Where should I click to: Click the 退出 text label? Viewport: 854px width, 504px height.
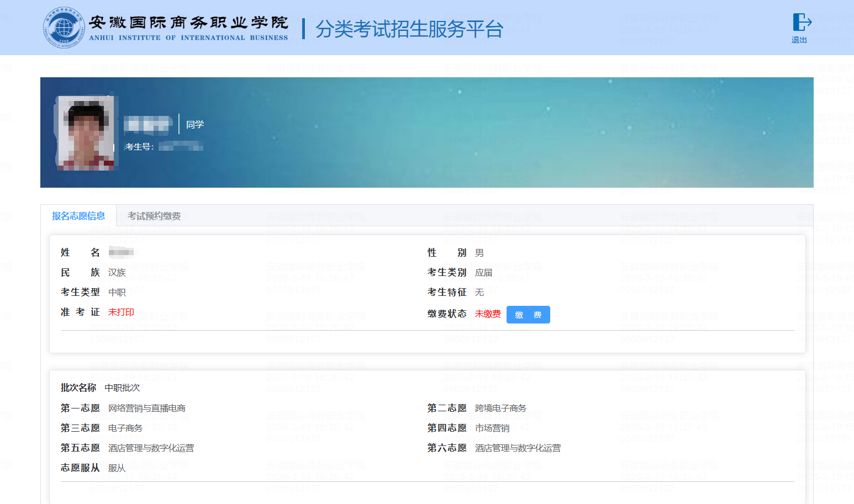click(799, 40)
